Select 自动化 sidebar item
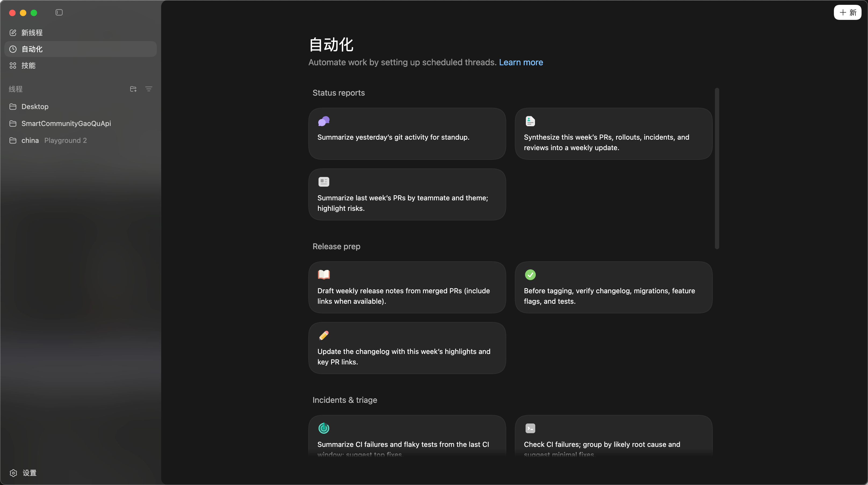This screenshot has height=485, width=868. [32, 49]
